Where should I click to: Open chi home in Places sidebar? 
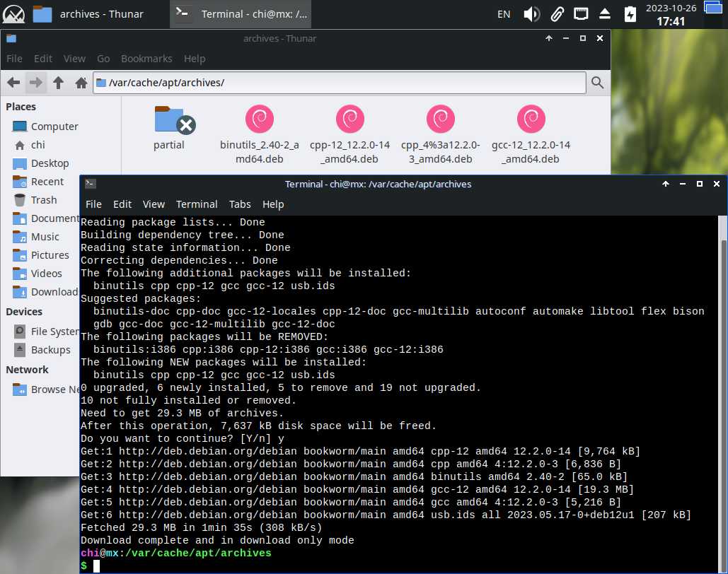pyautogui.click(x=30, y=145)
